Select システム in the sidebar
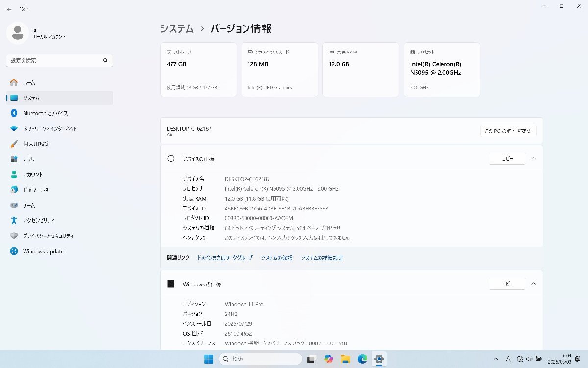The width and height of the screenshot is (588, 368). coord(59,98)
